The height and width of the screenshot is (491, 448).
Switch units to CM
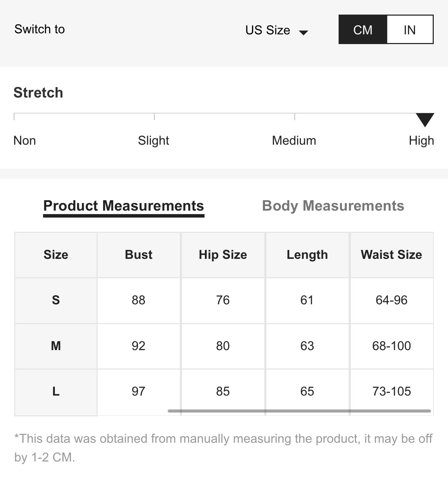coord(363,30)
